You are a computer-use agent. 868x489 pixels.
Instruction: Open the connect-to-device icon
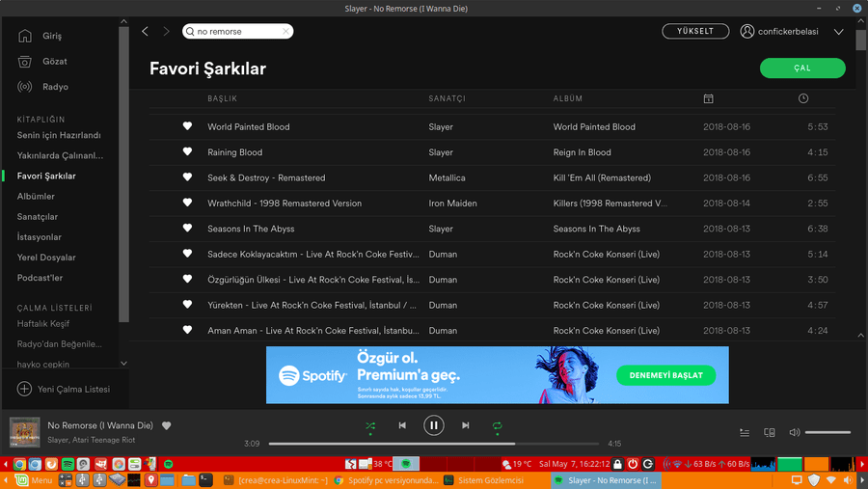coord(770,432)
